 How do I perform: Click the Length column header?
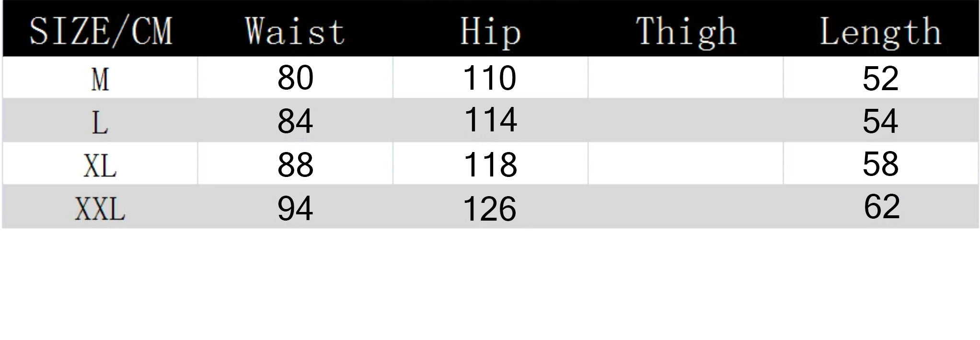[880, 32]
